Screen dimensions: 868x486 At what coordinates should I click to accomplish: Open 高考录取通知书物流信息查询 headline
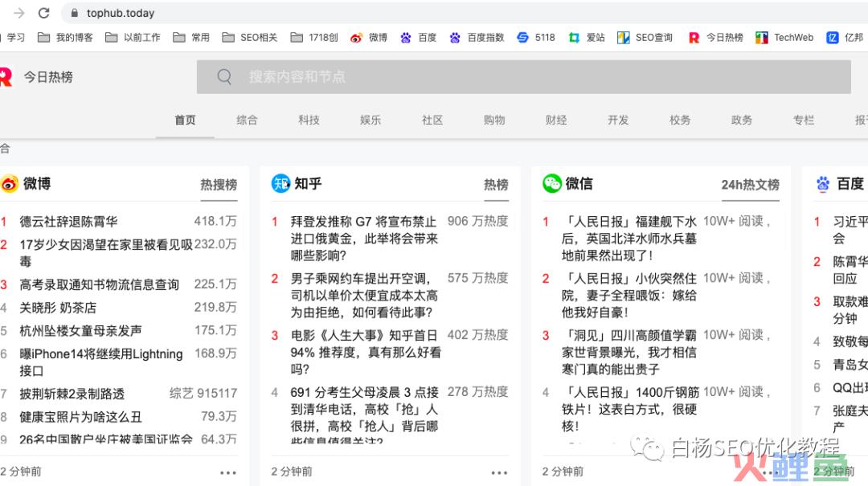pyautogui.click(x=100, y=285)
